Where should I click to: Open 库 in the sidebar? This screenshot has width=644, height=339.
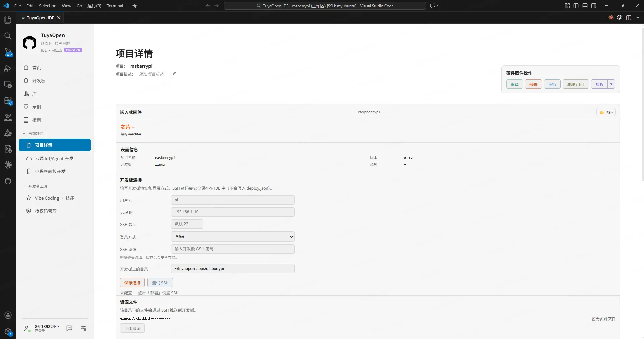(x=55, y=94)
